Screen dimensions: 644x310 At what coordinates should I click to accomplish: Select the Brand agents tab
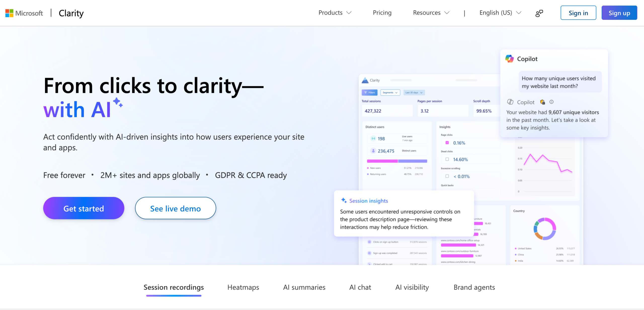click(474, 287)
